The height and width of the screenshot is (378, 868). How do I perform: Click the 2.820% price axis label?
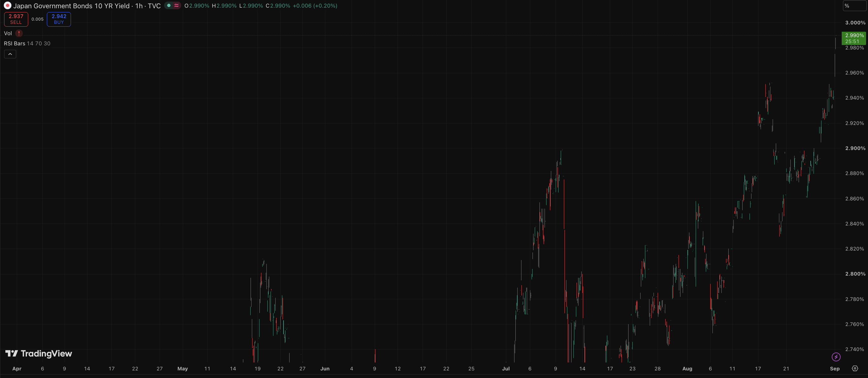854,249
